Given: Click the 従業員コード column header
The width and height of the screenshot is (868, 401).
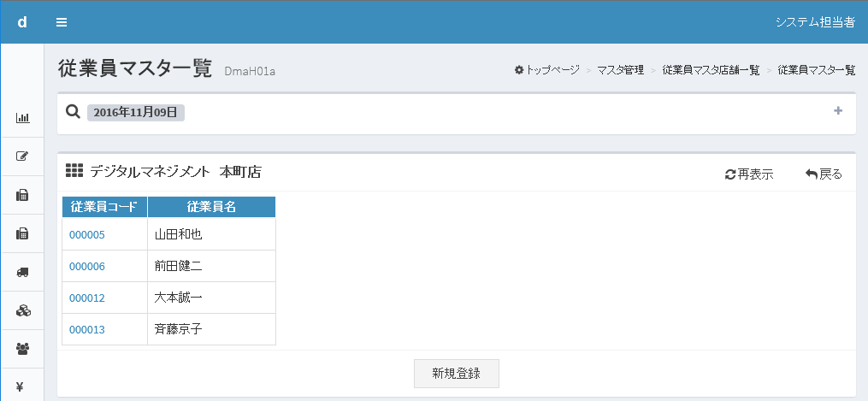Looking at the screenshot, I should click(104, 207).
